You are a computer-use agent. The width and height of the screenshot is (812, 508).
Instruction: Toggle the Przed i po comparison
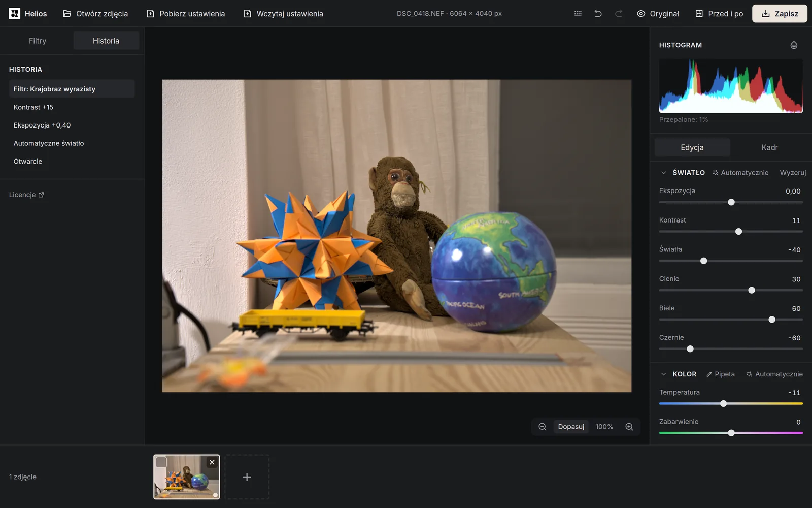point(719,14)
